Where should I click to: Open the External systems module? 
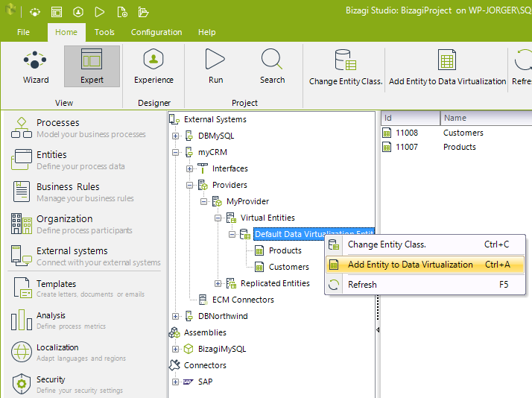[86, 256]
